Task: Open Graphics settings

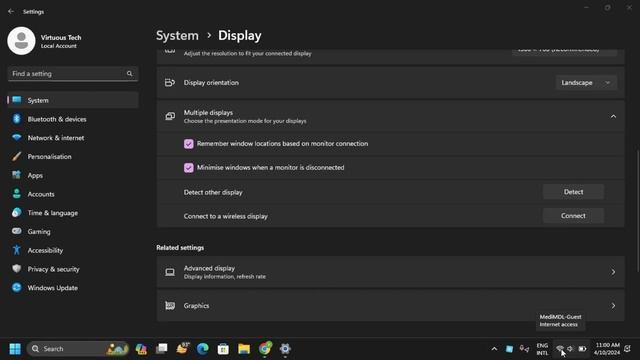Action: click(x=391, y=305)
